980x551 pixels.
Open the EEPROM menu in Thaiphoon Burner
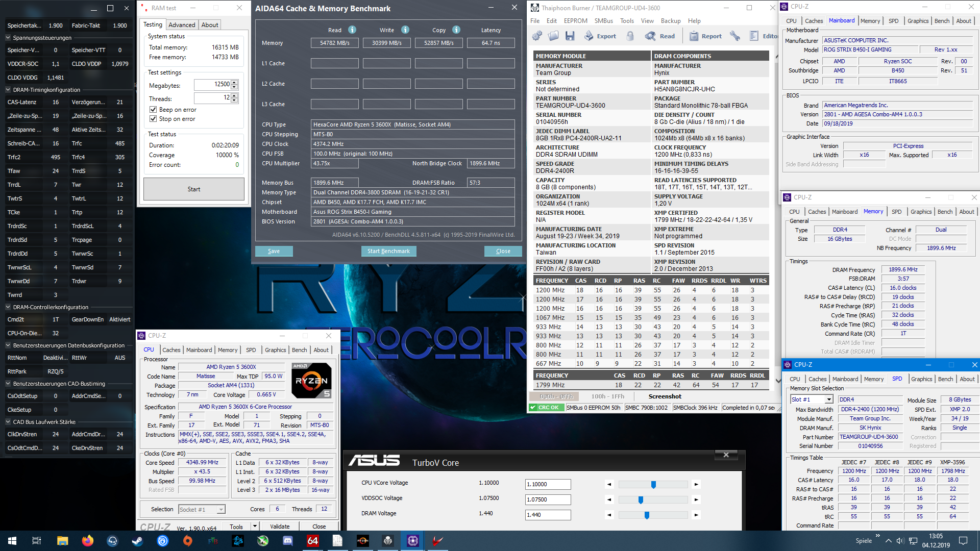tap(575, 20)
